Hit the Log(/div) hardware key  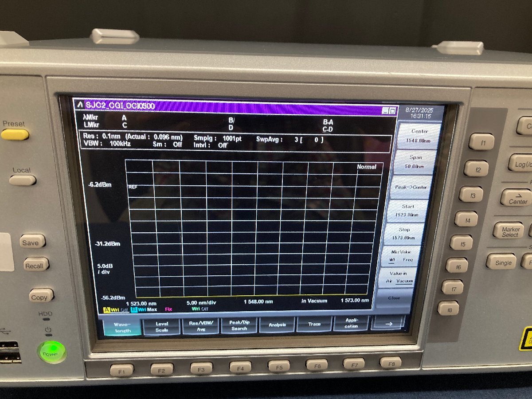pyautogui.click(x=521, y=163)
